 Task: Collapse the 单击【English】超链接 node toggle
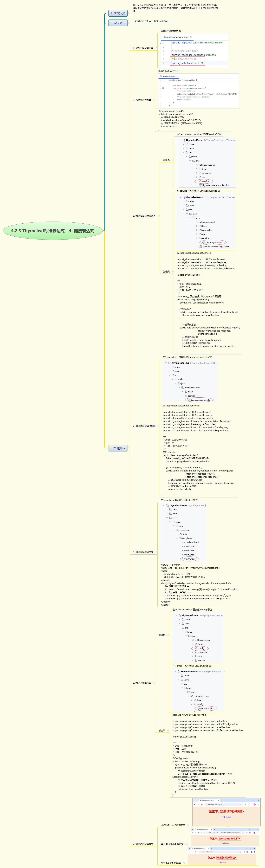click(187, 844)
